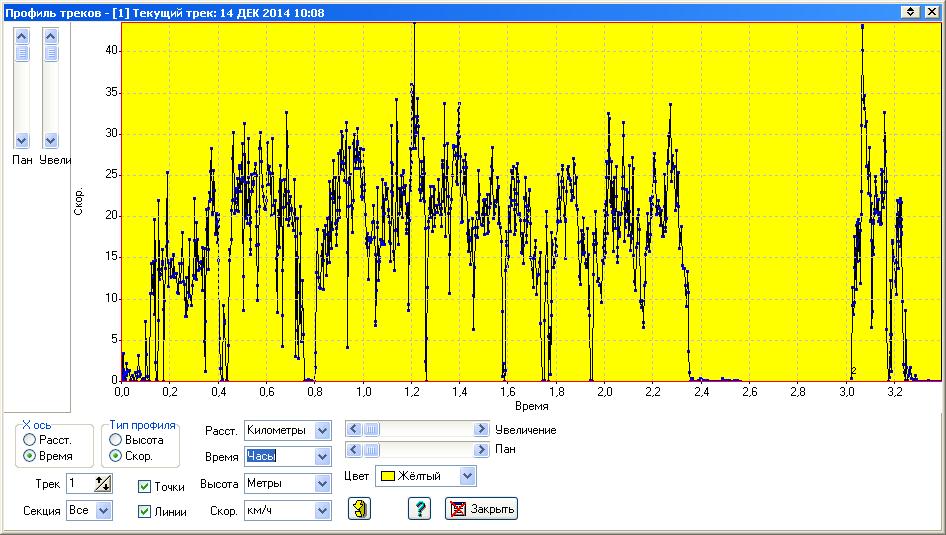The height and width of the screenshot is (535, 946).
Task: Click the Трек number spinner arrows
Action: [103, 485]
